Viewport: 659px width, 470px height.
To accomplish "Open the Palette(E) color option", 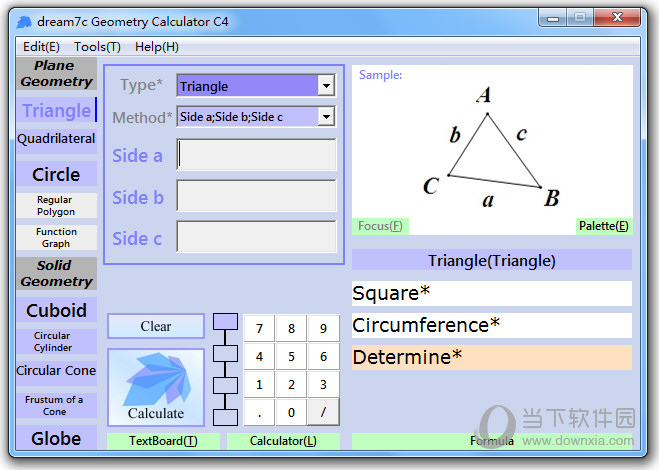I will pyautogui.click(x=604, y=226).
